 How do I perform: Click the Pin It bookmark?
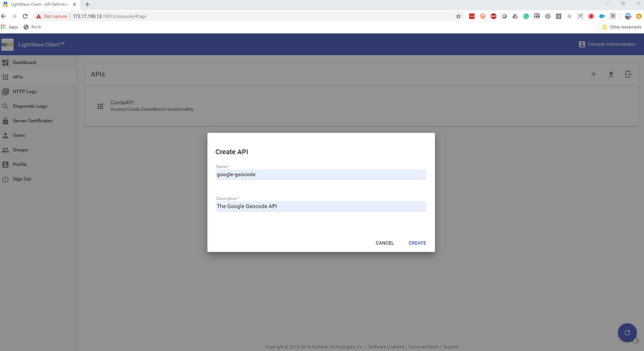click(x=32, y=27)
